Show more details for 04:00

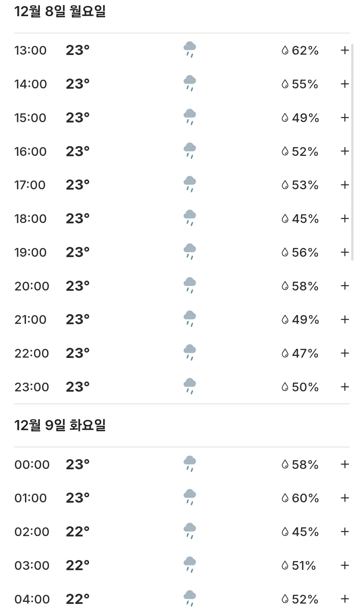[x=345, y=599]
